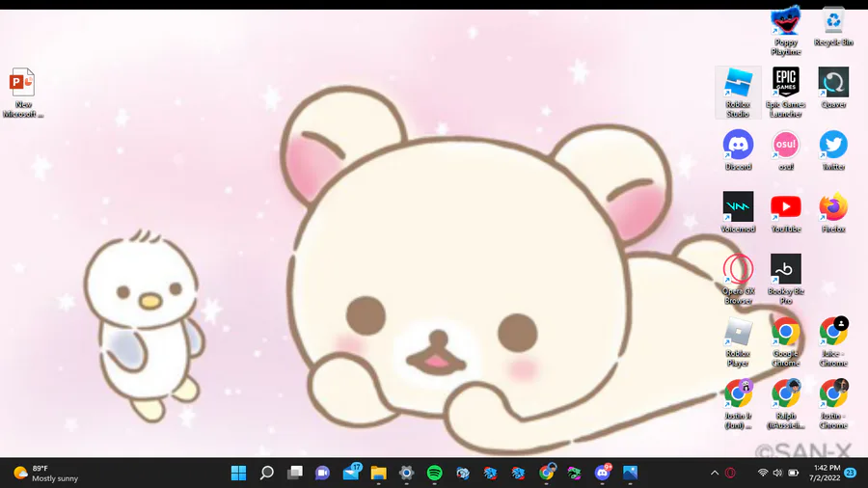This screenshot has width=868, height=488.
Task: Click the battery status icon
Action: pyautogui.click(x=794, y=474)
